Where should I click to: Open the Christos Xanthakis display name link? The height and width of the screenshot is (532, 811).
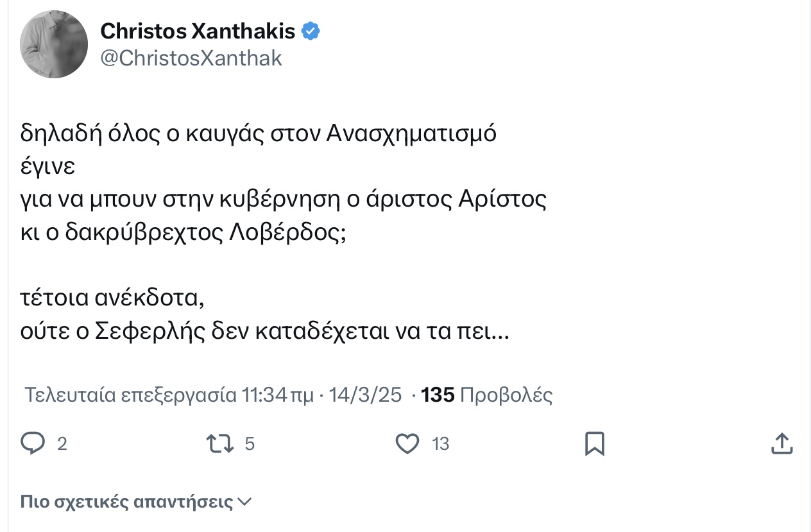click(x=198, y=31)
